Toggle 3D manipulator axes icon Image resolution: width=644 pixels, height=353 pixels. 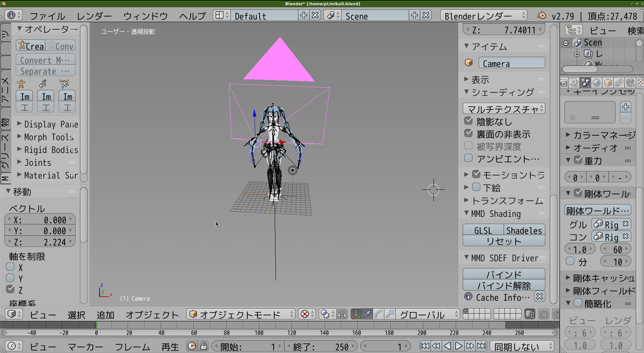pyautogui.click(x=356, y=314)
